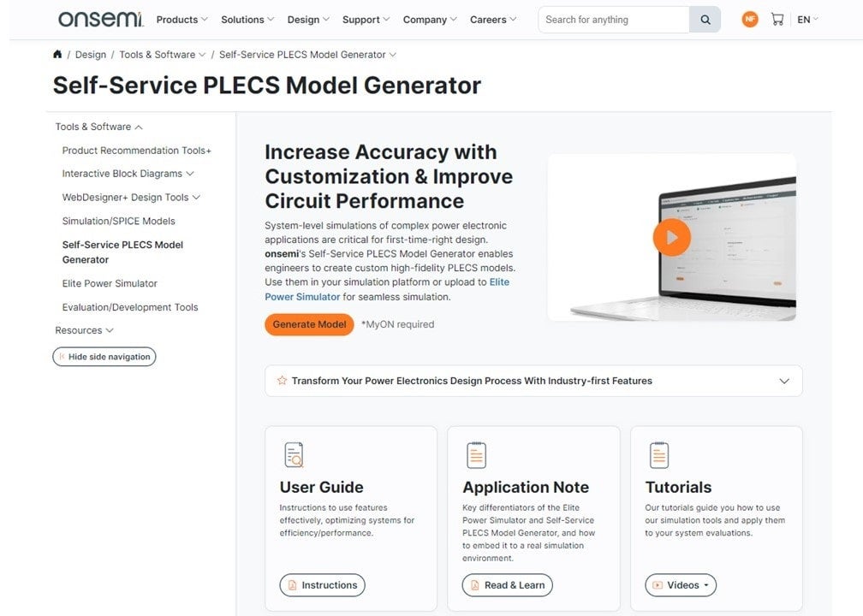
Task: Hide the side navigation
Action: (104, 357)
